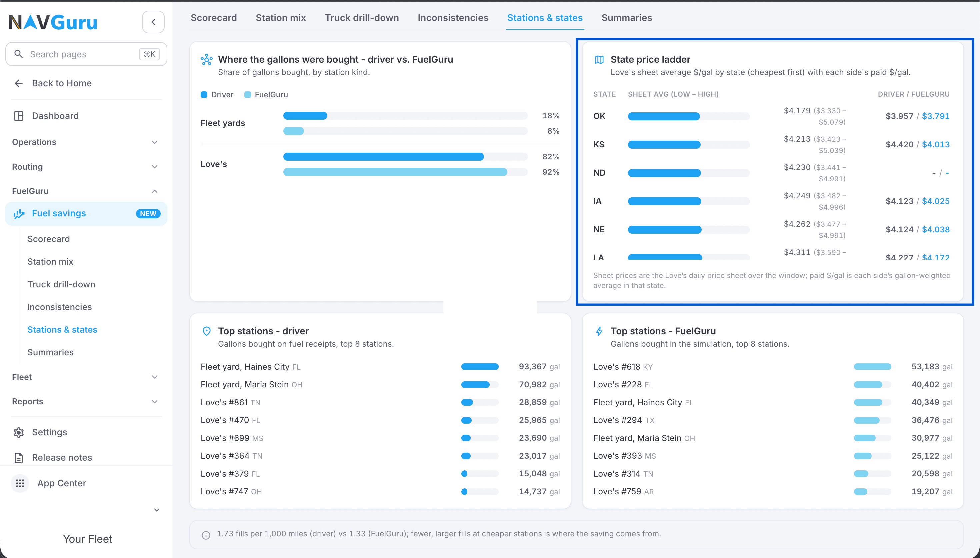Click the NE state label
Image resolution: width=980 pixels, height=558 pixels.
click(599, 230)
